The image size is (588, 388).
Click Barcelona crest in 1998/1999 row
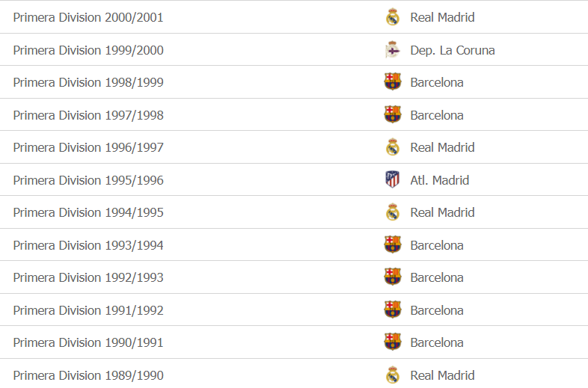point(393,82)
